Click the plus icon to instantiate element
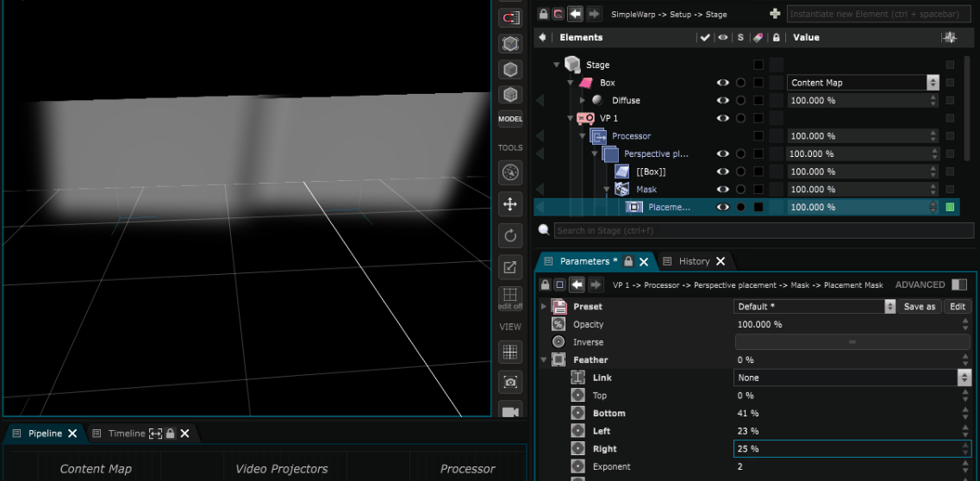The image size is (980, 481). coord(775,14)
